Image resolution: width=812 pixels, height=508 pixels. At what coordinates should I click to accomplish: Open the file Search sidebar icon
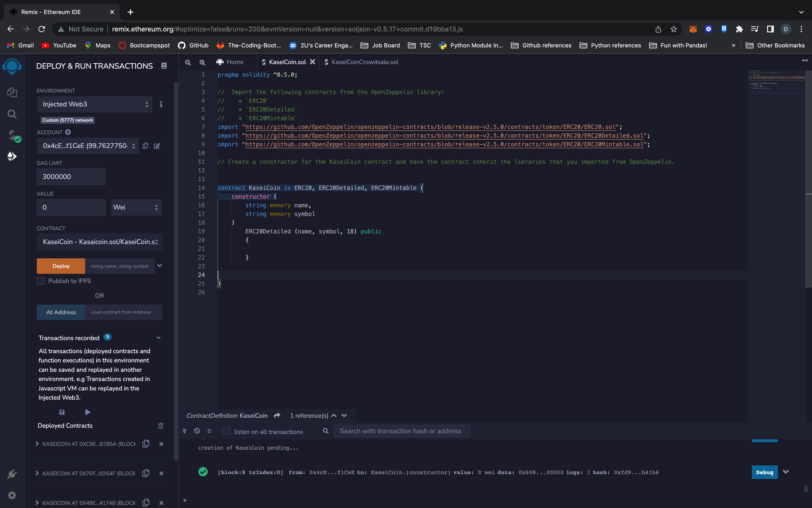point(12,114)
